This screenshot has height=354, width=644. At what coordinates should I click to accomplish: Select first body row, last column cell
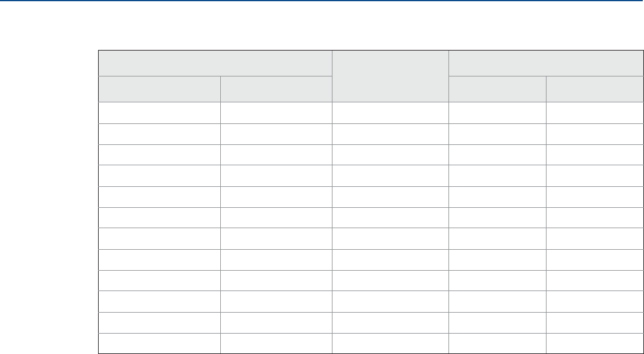[x=592, y=112]
